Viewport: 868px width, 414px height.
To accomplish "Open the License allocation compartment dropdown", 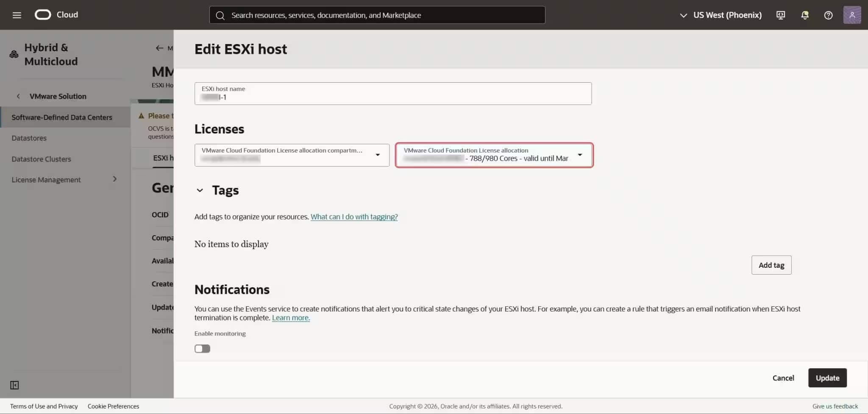I will tap(377, 155).
